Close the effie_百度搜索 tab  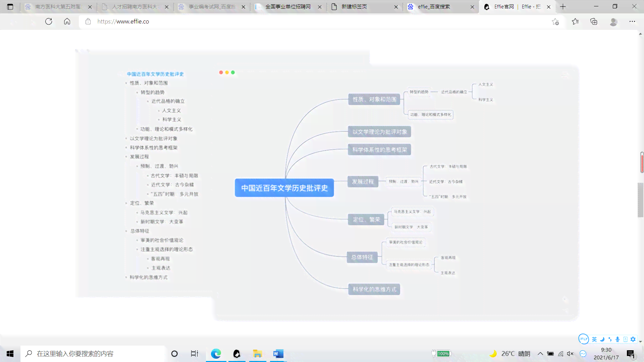(x=472, y=7)
